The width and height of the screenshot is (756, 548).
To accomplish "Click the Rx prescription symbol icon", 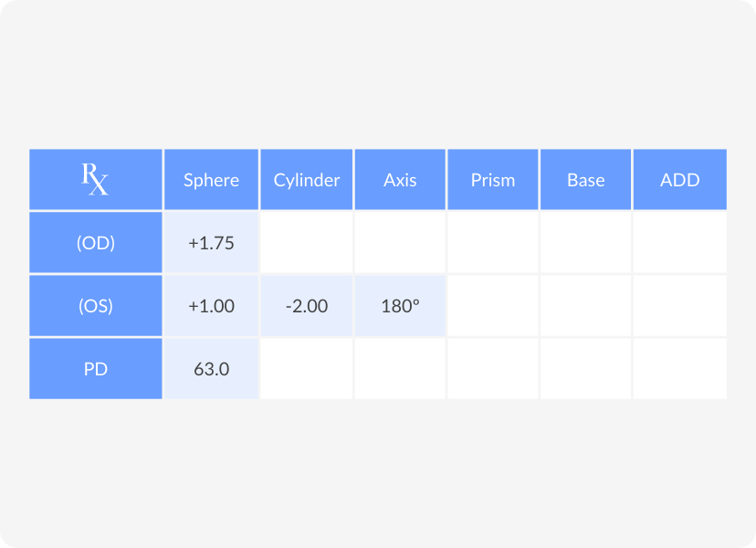I will 95,179.
